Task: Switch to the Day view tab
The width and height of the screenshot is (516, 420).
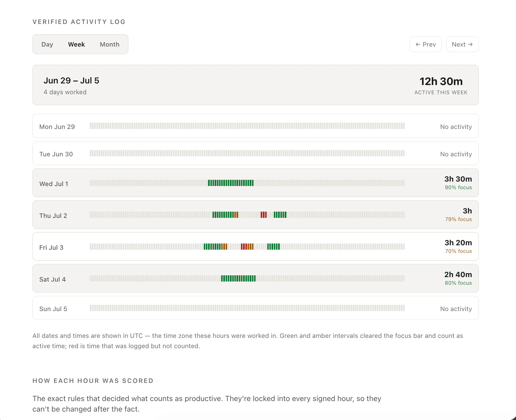Action: 47,44
